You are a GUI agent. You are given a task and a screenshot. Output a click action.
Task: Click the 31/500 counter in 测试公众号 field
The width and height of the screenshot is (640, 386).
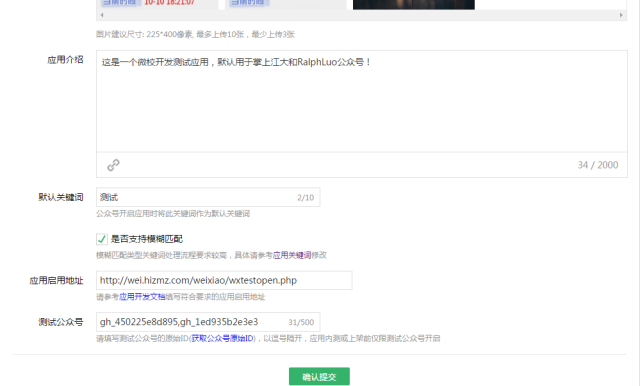(301, 322)
